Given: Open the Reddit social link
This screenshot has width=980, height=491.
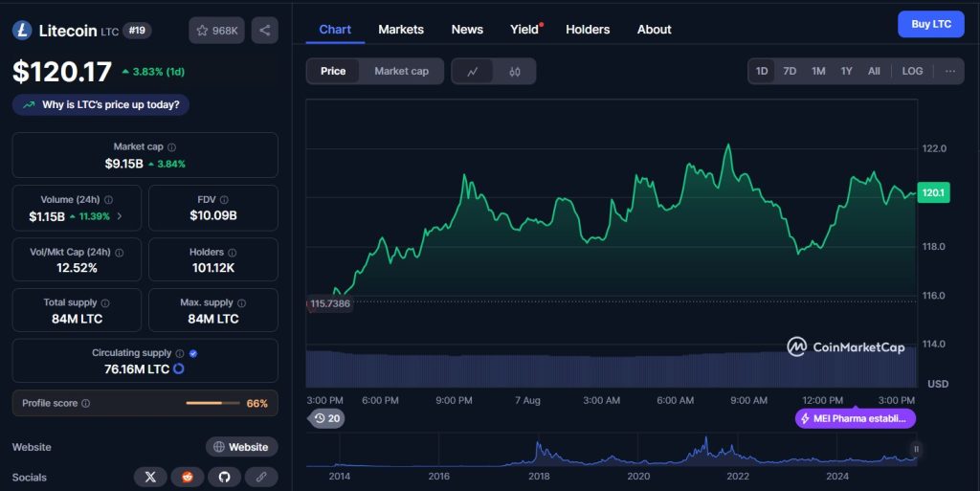Looking at the screenshot, I should tap(188, 476).
